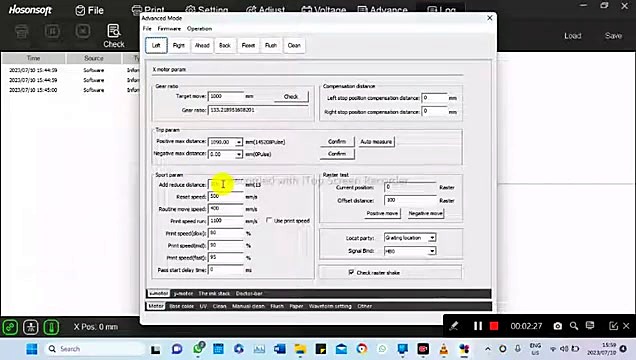This screenshot has width=636, height=360.
Task: Click the Back move button
Action: 225,45
